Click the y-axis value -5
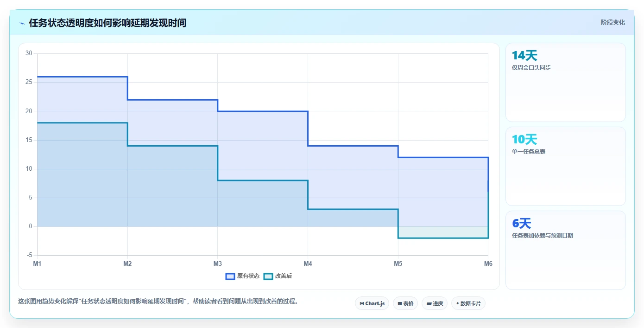 [x=29, y=255]
